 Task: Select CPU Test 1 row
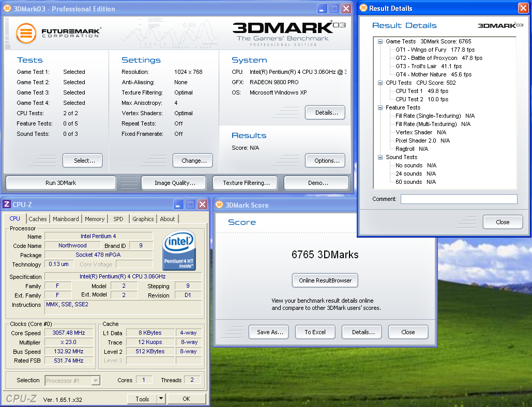pos(422,91)
